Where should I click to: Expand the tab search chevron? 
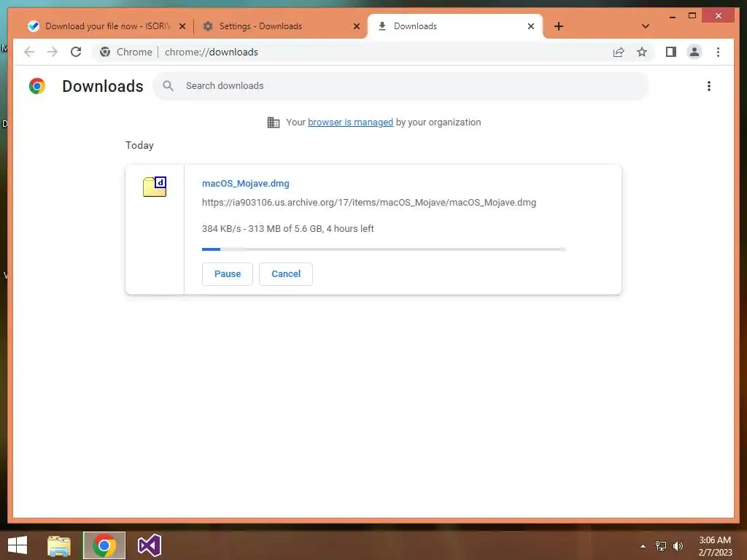point(646,26)
